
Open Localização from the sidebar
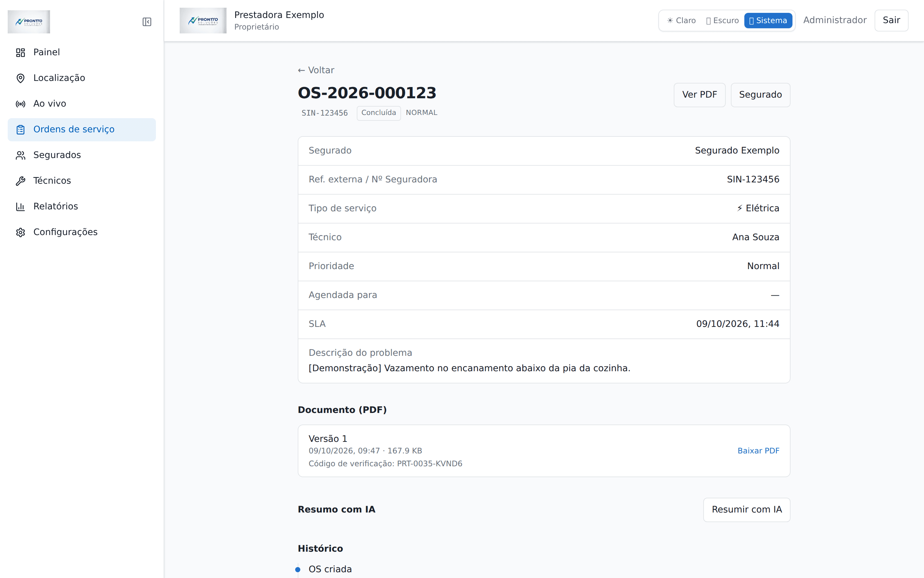click(x=82, y=78)
